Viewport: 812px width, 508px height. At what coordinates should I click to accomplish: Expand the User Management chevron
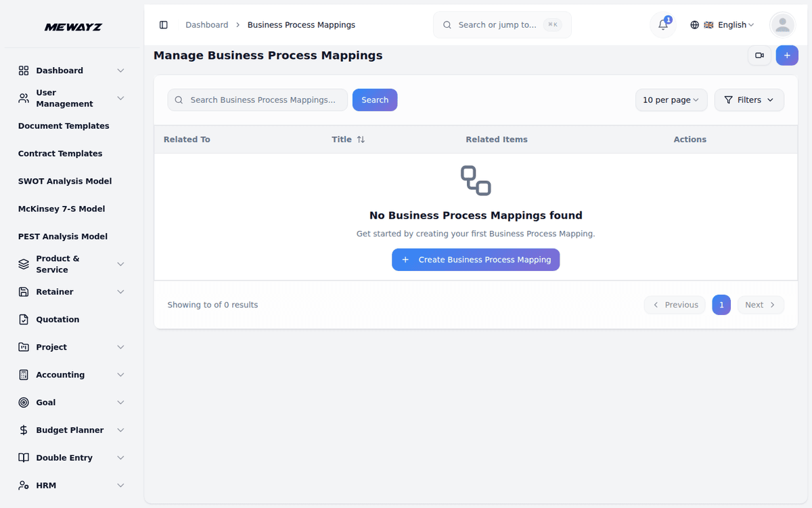pos(120,98)
